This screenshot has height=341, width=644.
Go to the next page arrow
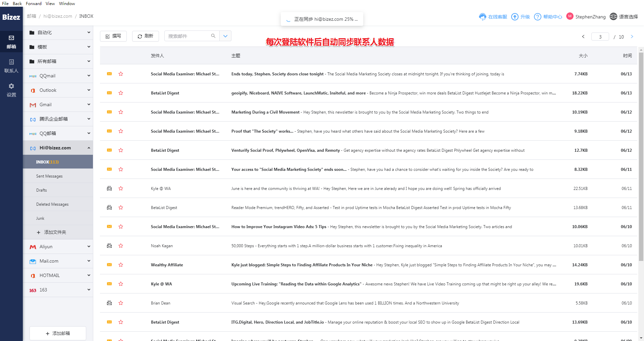(632, 37)
